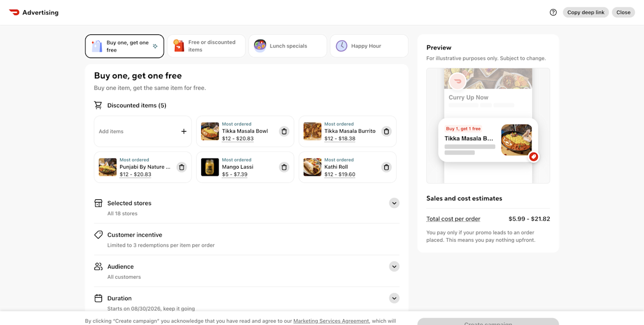Screen dimensions: 644x325
Task: Switch to Lunch specials tab
Action: [288, 46]
